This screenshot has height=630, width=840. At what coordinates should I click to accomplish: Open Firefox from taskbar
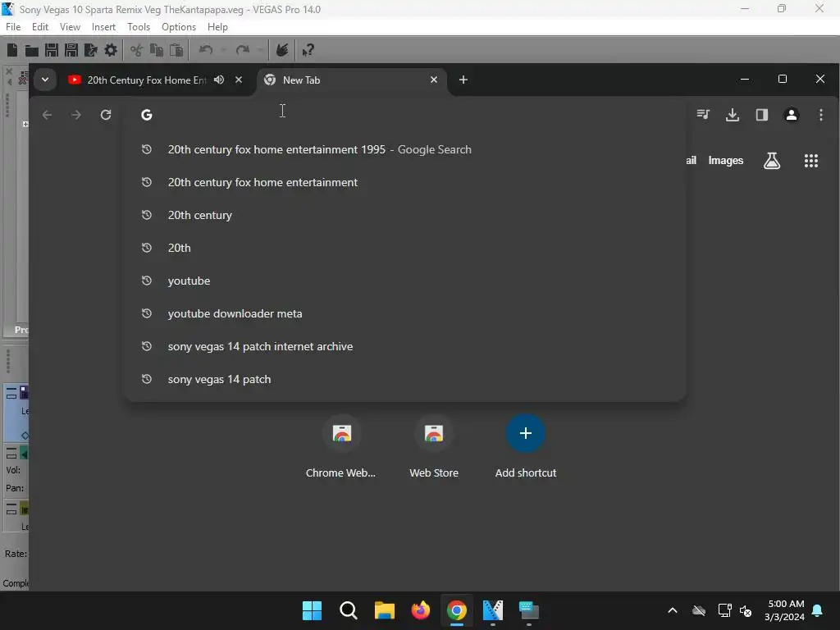[421, 610]
